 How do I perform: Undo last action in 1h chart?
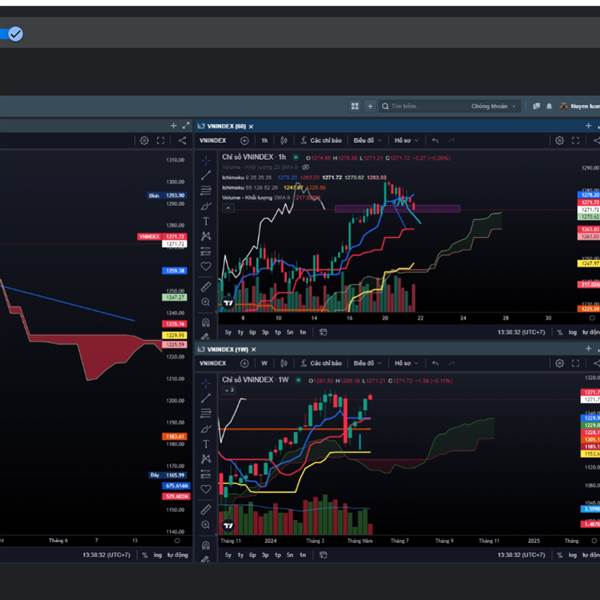(435, 140)
